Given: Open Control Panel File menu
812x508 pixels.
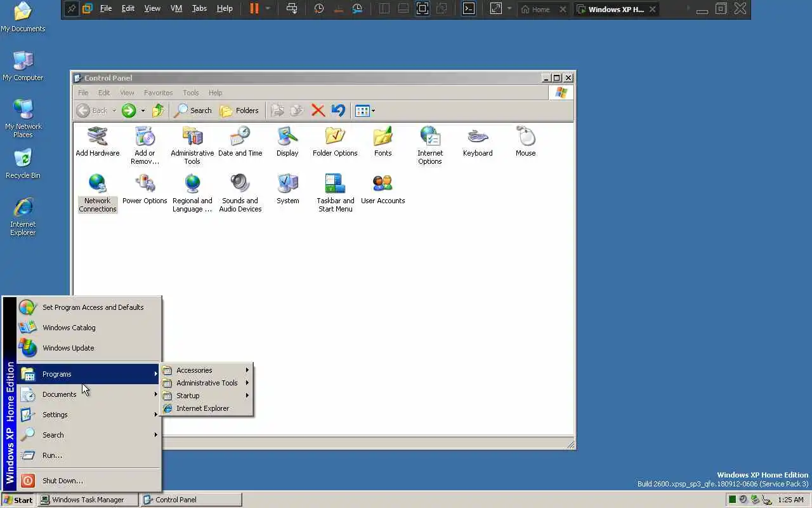Looking at the screenshot, I should (83, 93).
